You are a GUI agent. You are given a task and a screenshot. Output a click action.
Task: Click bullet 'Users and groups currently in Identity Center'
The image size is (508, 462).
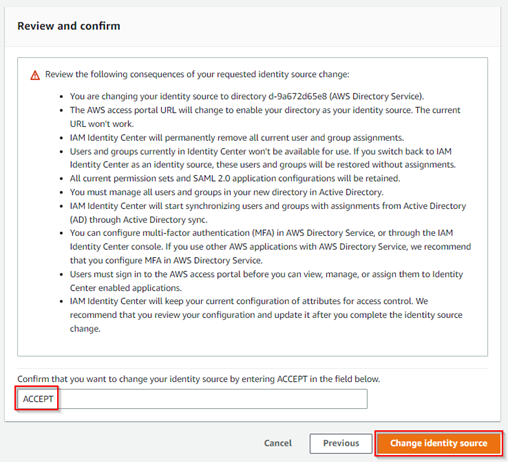[x=263, y=158]
